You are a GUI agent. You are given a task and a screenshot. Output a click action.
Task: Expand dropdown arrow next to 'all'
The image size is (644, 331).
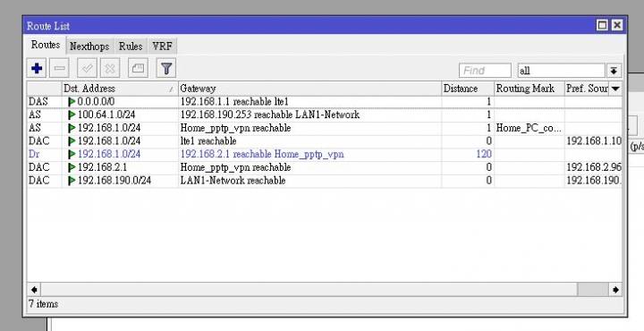[614, 71]
